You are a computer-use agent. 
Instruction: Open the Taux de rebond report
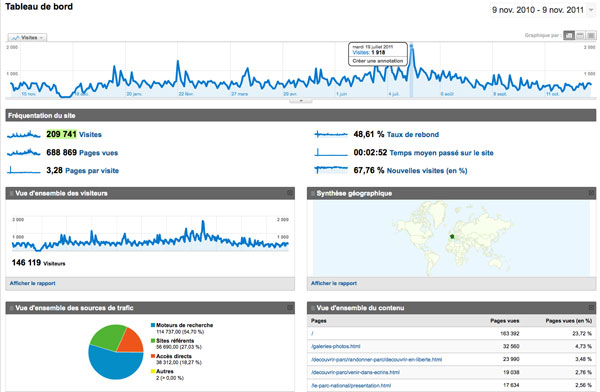click(413, 134)
